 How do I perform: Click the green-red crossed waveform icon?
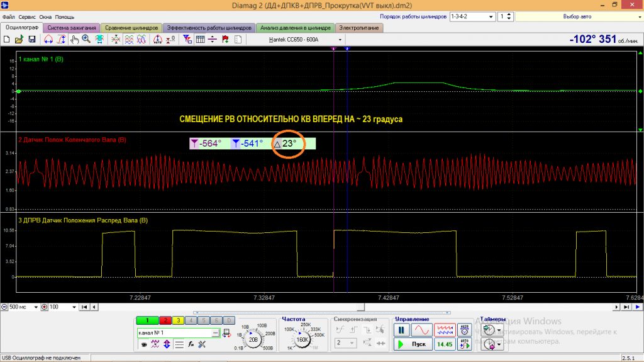(116, 40)
